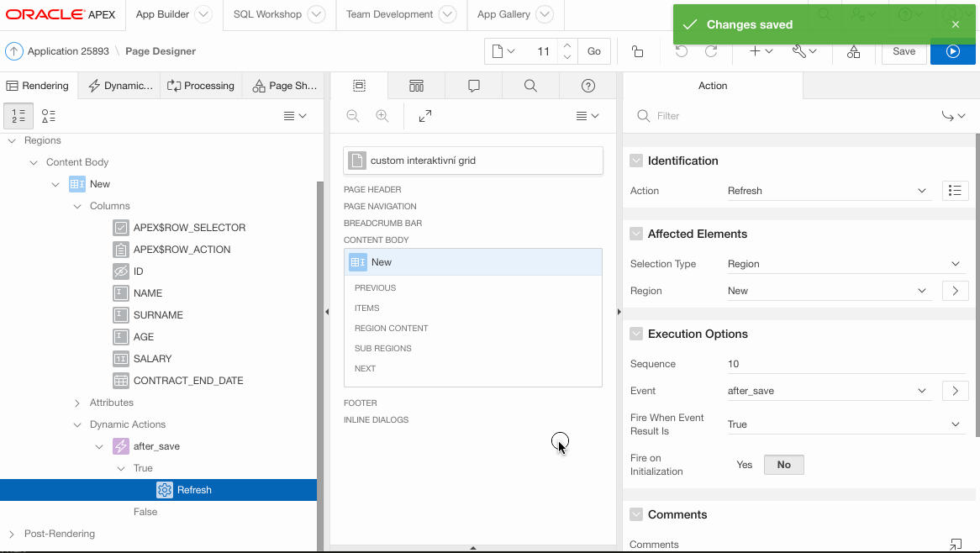This screenshot has height=553, width=980.
Task: Switch to the Processing tab
Action: 201,86
